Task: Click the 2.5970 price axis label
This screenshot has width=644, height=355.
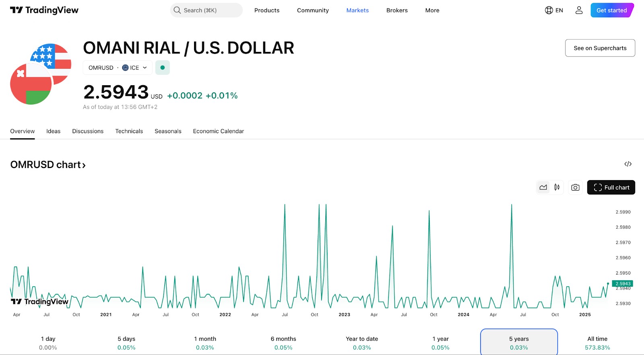Action: [x=623, y=242]
